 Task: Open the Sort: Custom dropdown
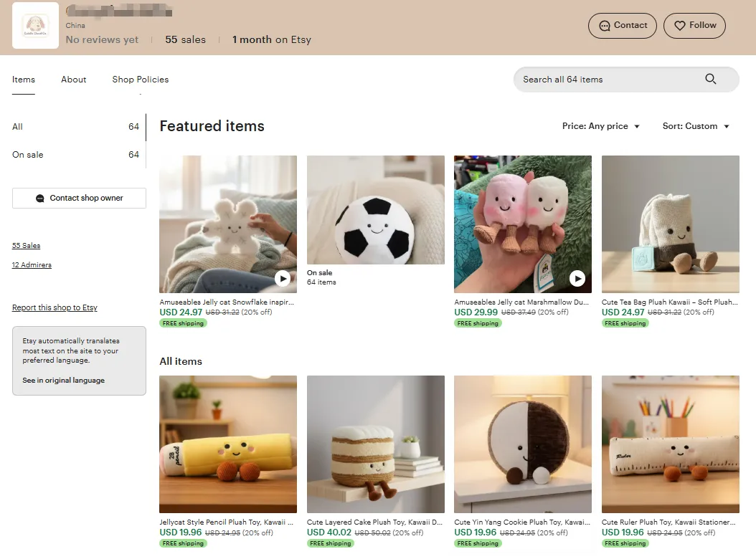(695, 126)
